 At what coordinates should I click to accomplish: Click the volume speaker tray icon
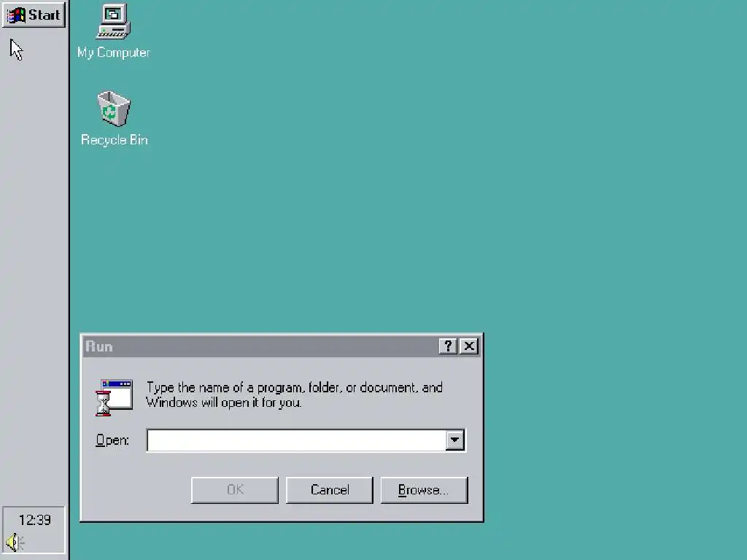[15, 542]
